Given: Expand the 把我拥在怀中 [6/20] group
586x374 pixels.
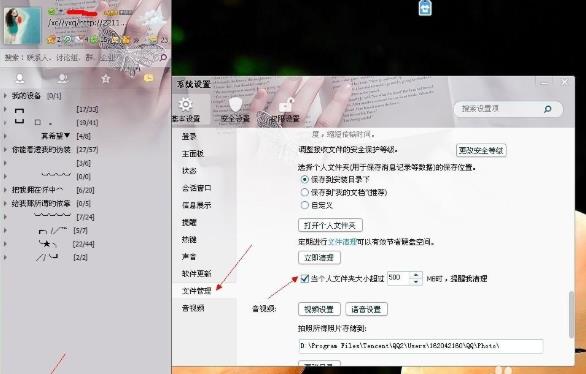Looking at the screenshot, I should click(5, 190).
